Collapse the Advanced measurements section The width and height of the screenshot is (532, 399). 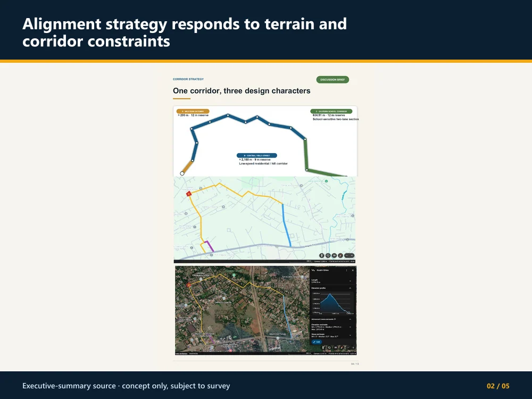point(350,319)
